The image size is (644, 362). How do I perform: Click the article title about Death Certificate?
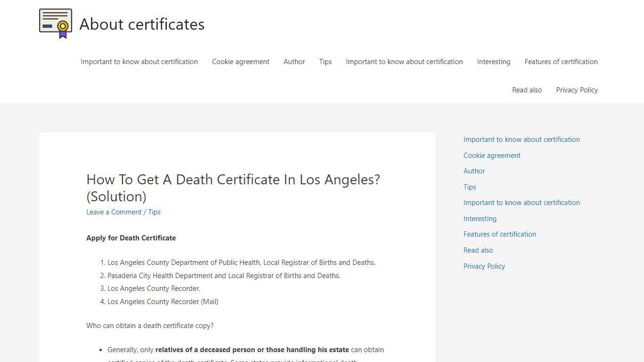(x=233, y=188)
